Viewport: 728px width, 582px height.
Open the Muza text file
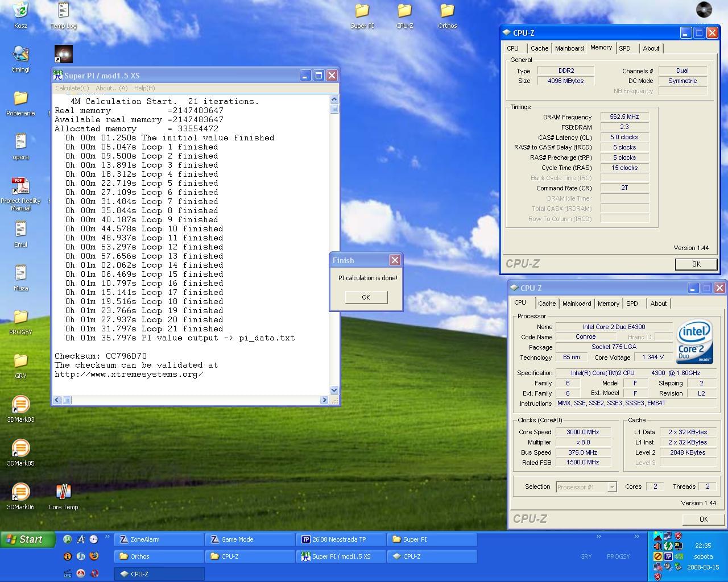tap(20, 277)
